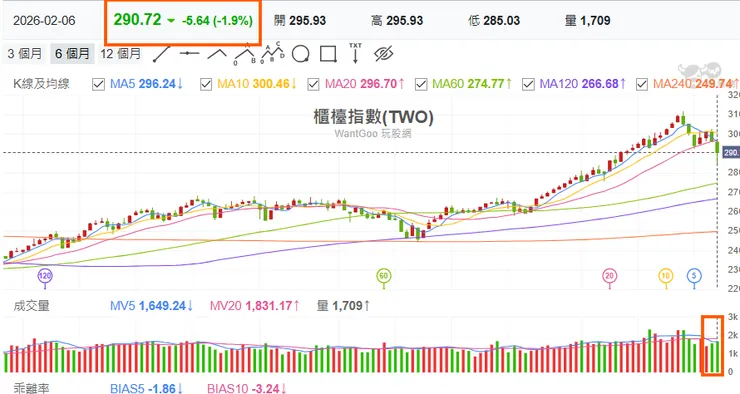This screenshot has width=740, height=394.
Task: Uncheck the MA120 moving average checkbox
Action: (x=528, y=84)
